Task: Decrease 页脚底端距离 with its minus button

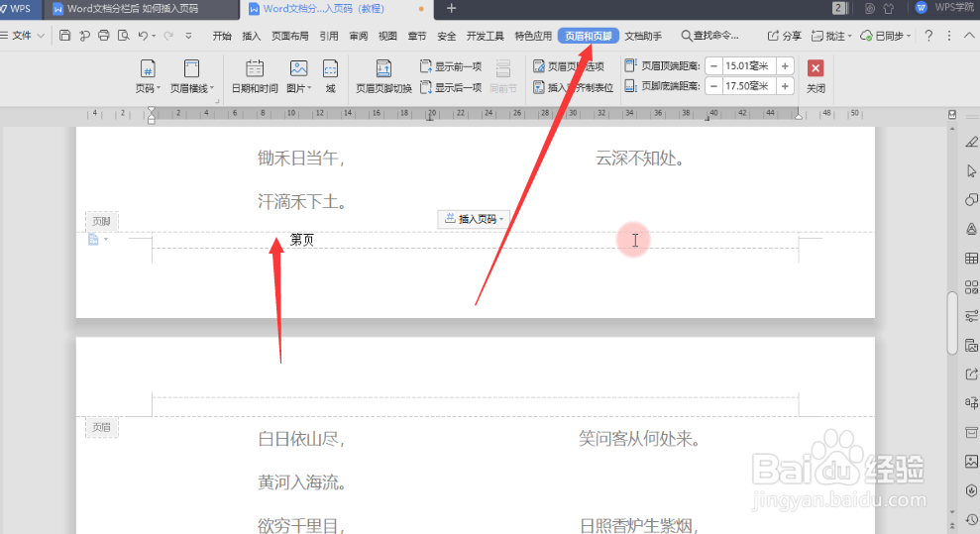Action: 713,86
